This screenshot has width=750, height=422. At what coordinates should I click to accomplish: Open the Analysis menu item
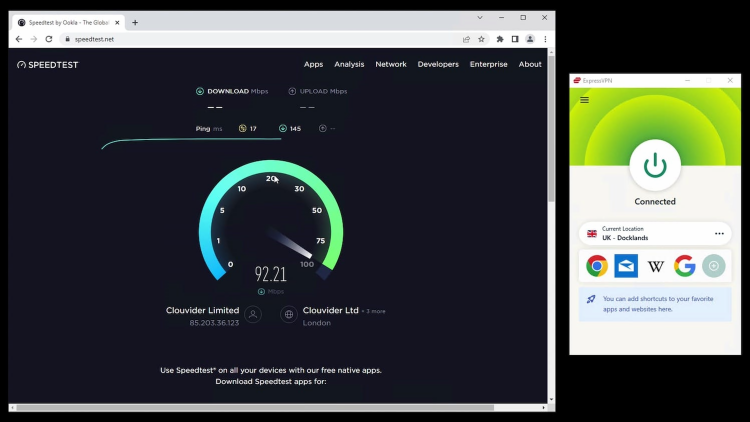click(x=349, y=64)
